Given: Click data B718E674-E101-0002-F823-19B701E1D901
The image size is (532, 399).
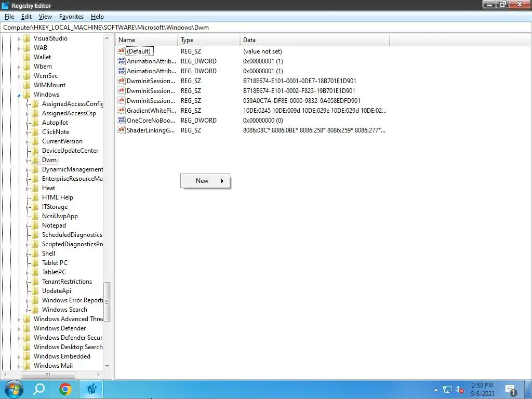Looking at the screenshot, I should coord(299,90).
